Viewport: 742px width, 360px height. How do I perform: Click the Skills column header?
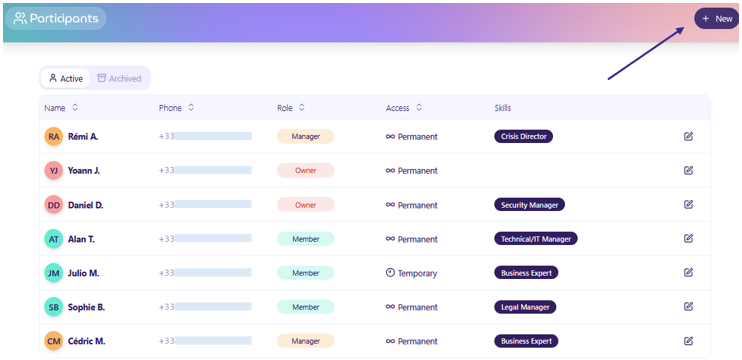(503, 108)
